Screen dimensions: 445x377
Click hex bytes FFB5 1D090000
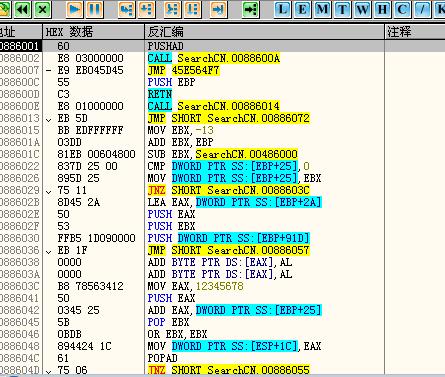coord(96,238)
